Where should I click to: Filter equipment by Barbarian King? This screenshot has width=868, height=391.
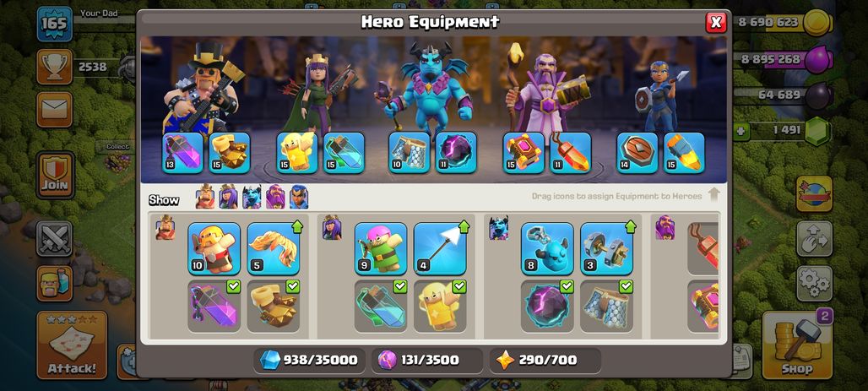205,197
